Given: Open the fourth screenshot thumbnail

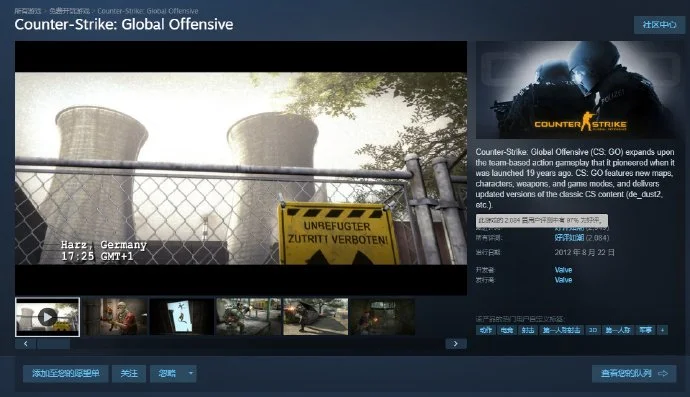Looking at the screenshot, I should (249, 317).
